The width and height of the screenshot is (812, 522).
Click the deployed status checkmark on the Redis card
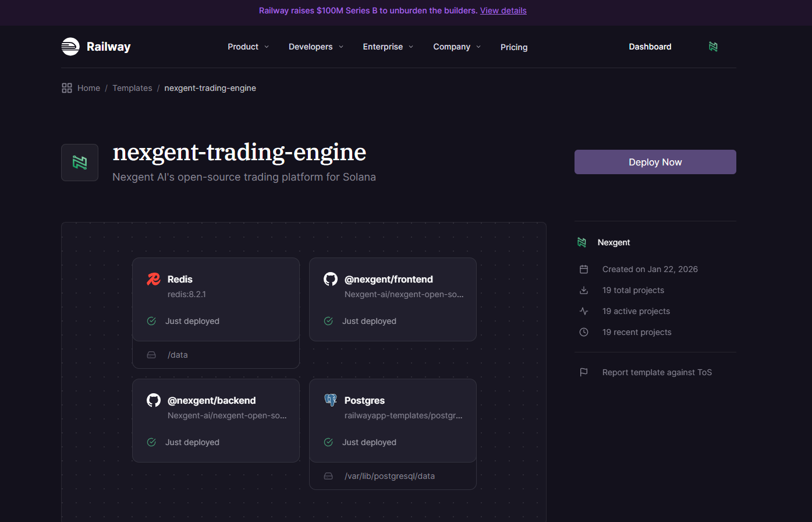151,321
